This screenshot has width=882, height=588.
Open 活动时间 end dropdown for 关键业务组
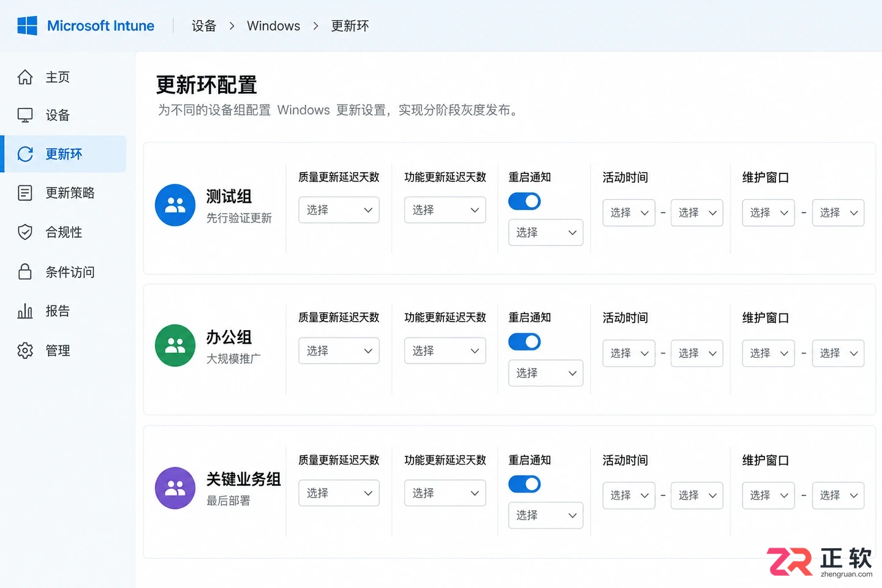[x=697, y=496]
